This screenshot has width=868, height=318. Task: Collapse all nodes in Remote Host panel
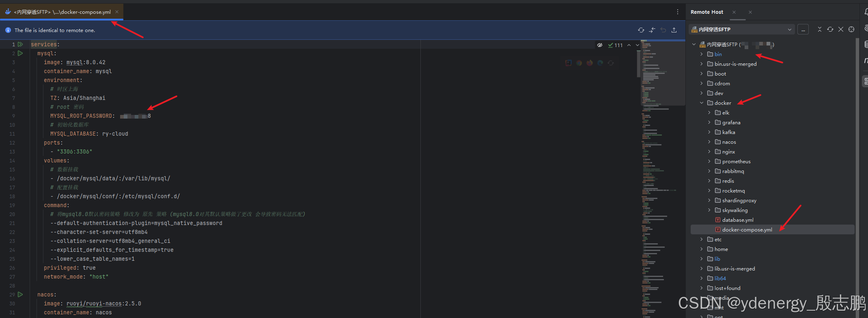[x=820, y=29]
